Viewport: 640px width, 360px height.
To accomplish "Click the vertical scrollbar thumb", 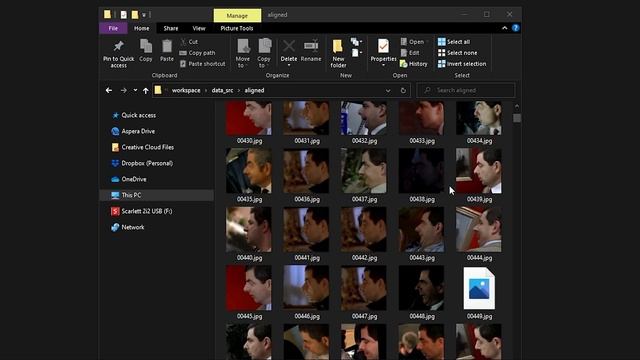I will (x=517, y=118).
